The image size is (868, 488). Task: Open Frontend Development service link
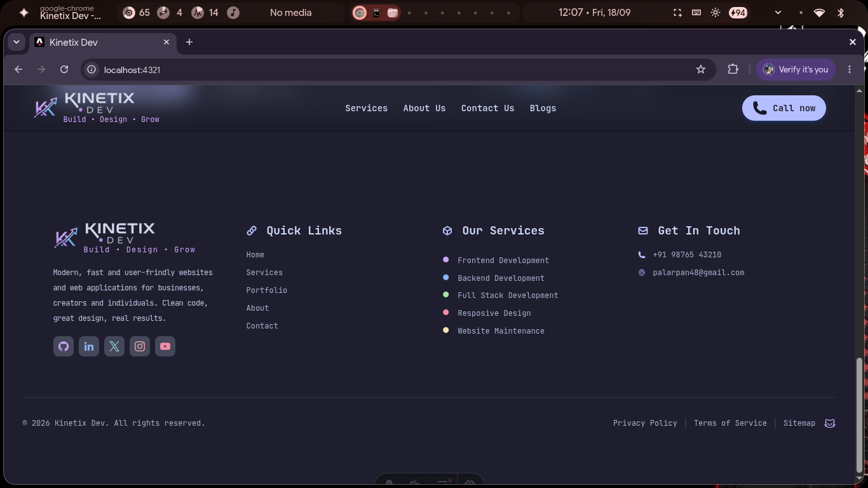click(x=503, y=261)
